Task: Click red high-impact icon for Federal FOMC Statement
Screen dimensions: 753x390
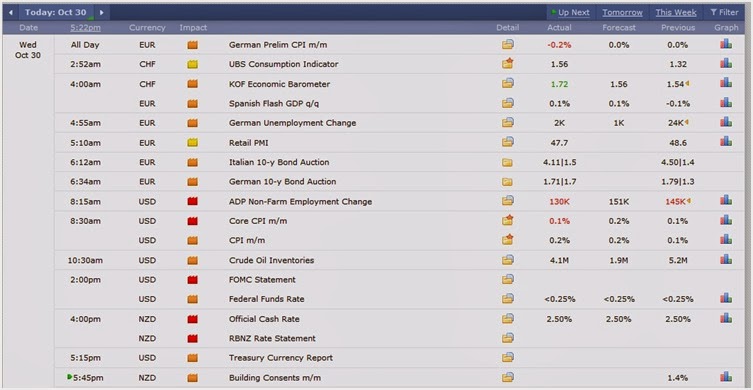Action: [193, 280]
